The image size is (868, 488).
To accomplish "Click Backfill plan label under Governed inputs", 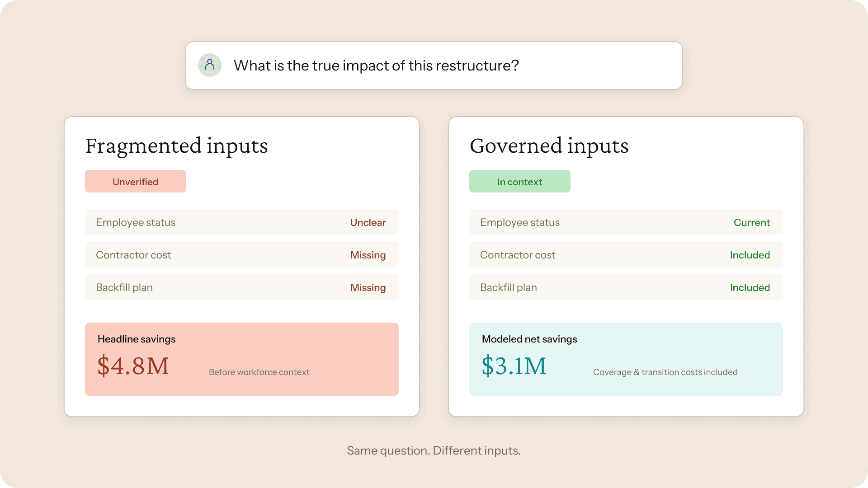I will coord(509,287).
